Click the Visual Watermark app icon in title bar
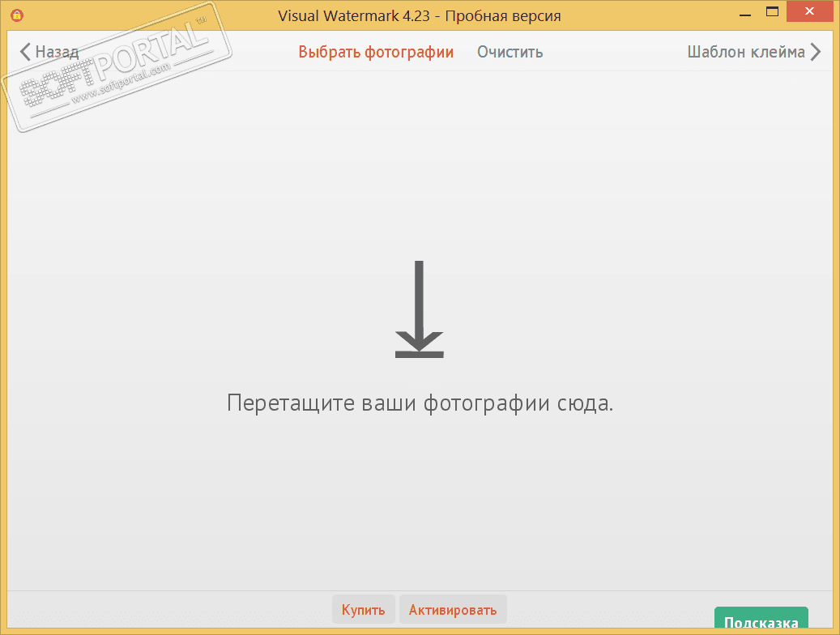Image resolution: width=840 pixels, height=635 pixels. click(17, 15)
